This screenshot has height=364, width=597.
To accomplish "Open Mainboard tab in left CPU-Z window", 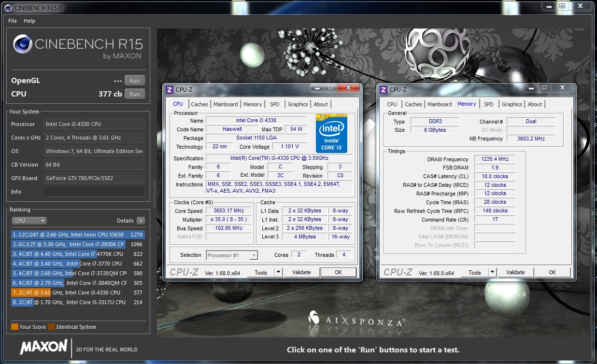I will 226,104.
